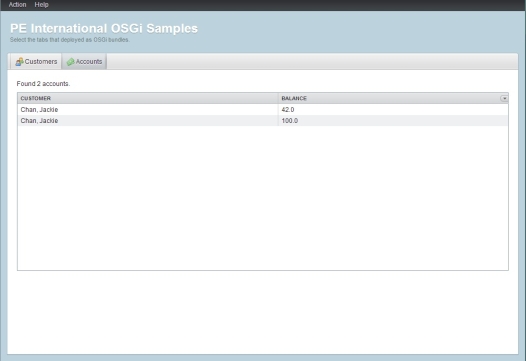Select Chan, Jackie in the 100.0 row

tap(39, 121)
